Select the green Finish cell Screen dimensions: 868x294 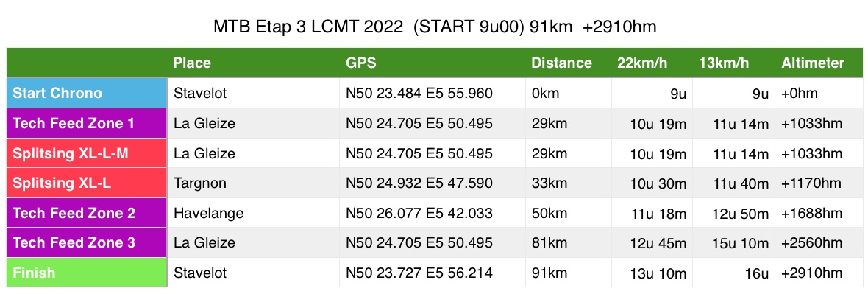pos(87,273)
